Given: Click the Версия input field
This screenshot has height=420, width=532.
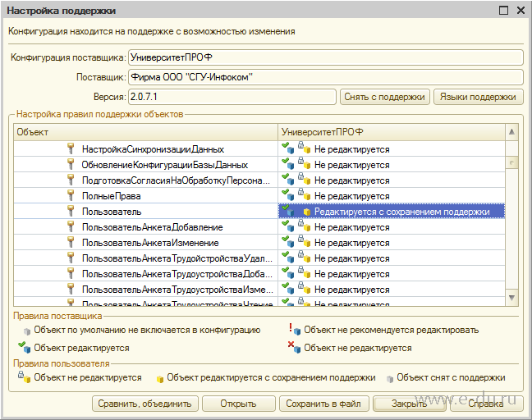Looking at the screenshot, I should 232,97.
